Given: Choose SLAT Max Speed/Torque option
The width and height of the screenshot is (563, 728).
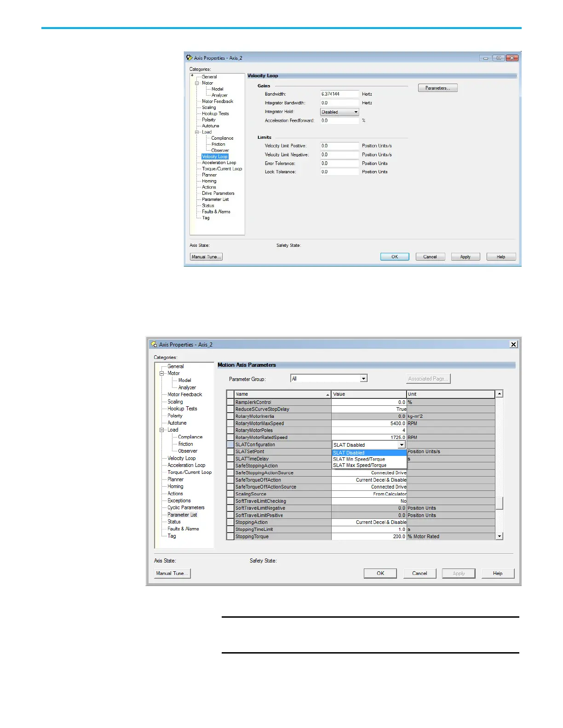Looking at the screenshot, I should coord(359,465).
